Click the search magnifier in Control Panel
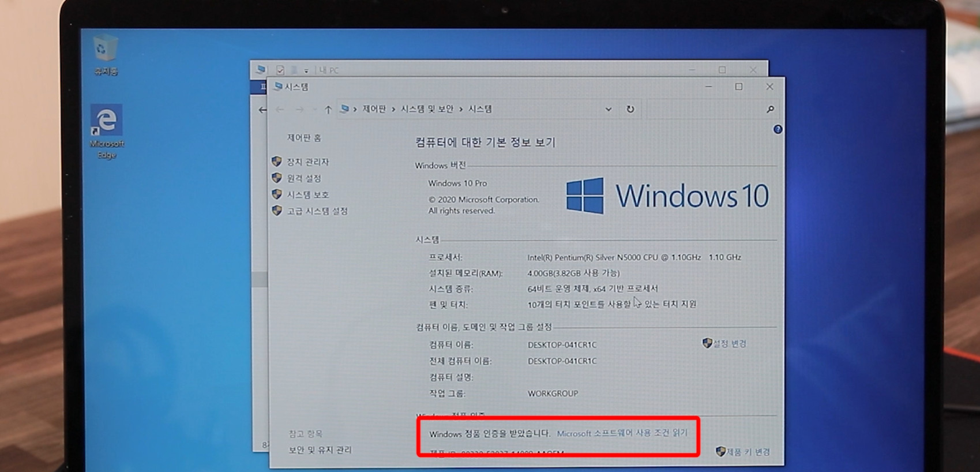This screenshot has width=980, height=472. click(770, 109)
